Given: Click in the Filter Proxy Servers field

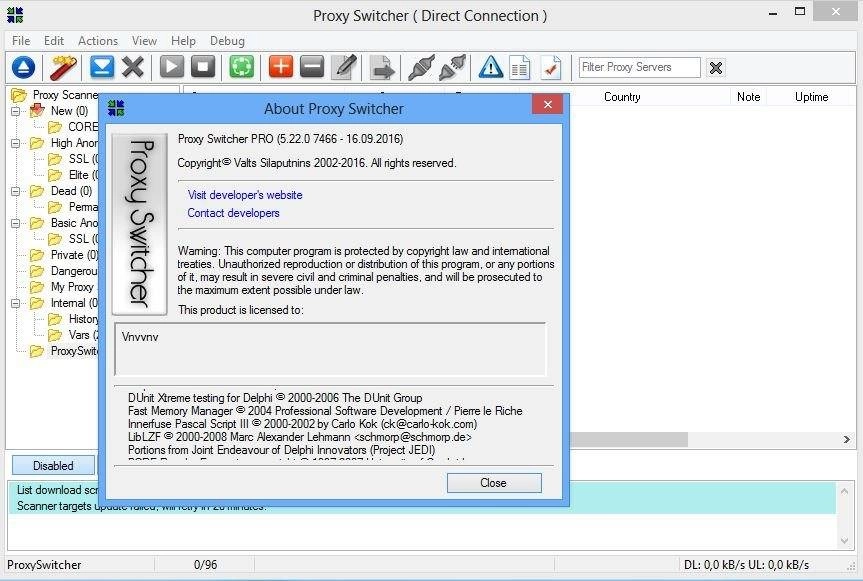Looking at the screenshot, I should (x=639, y=67).
